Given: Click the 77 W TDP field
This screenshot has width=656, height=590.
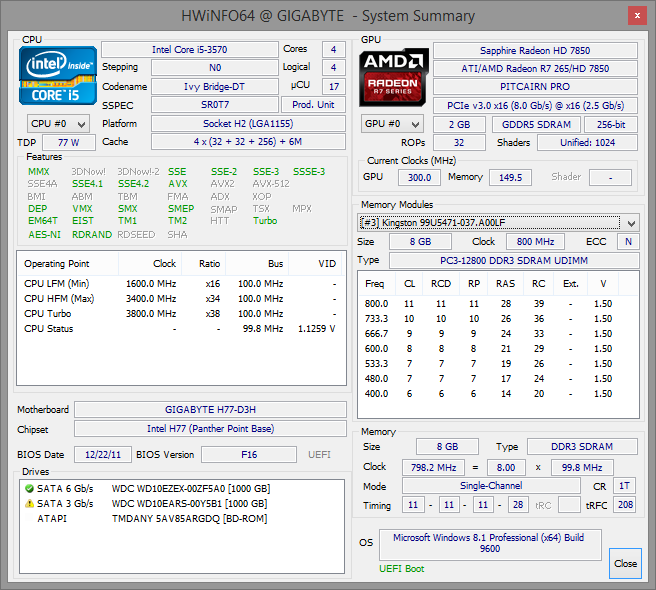Looking at the screenshot, I should pos(69,143).
